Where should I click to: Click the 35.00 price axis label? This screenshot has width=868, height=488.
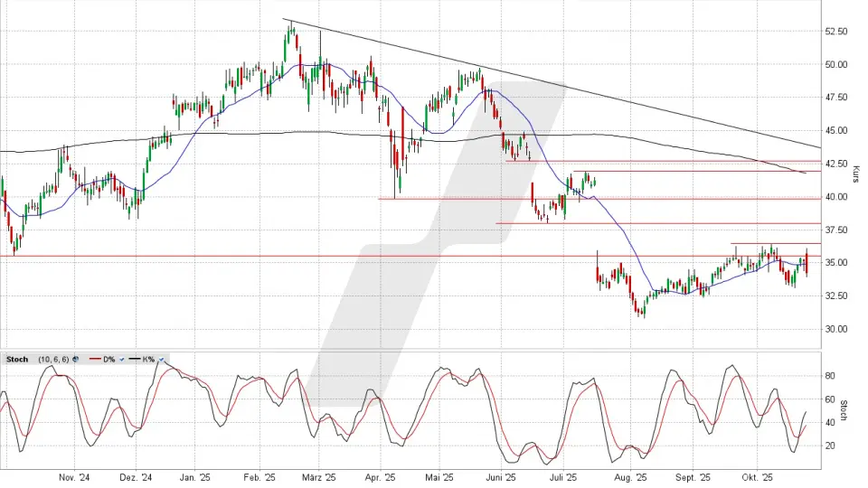[x=835, y=263]
